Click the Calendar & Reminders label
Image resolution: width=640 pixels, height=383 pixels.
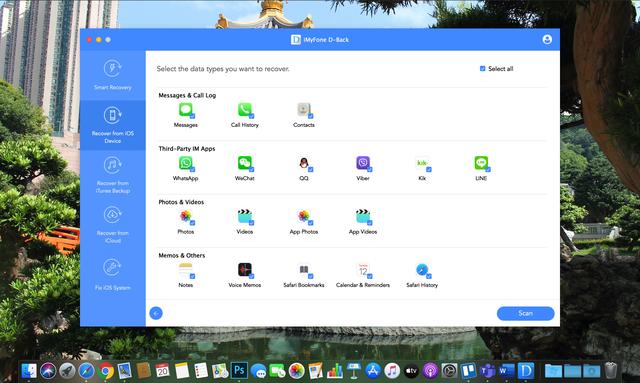click(x=363, y=285)
